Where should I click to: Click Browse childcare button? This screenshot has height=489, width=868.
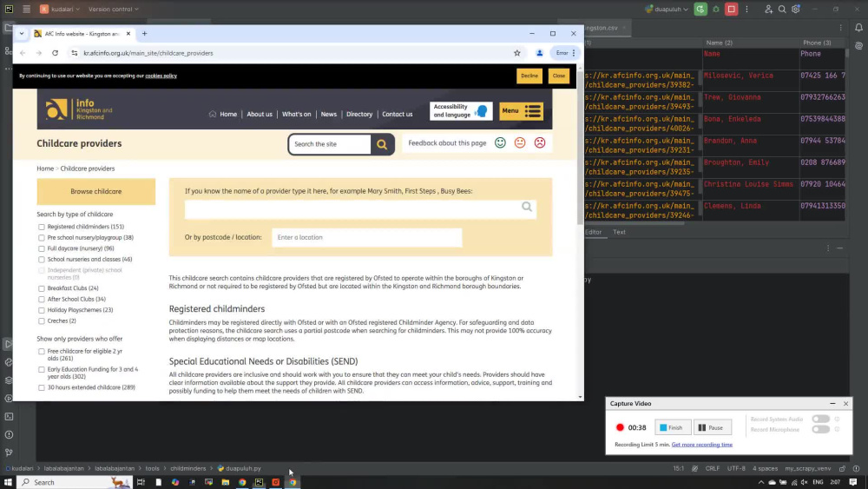(x=96, y=192)
